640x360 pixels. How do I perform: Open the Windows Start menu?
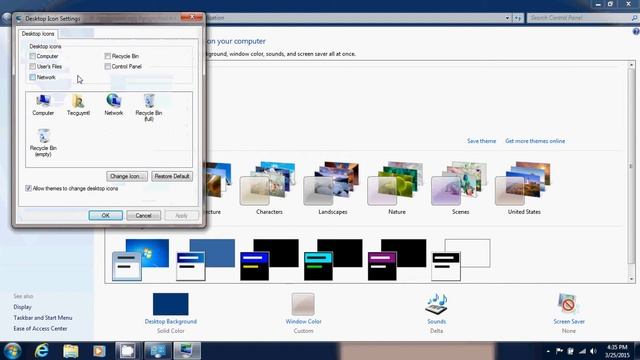coord(13,351)
